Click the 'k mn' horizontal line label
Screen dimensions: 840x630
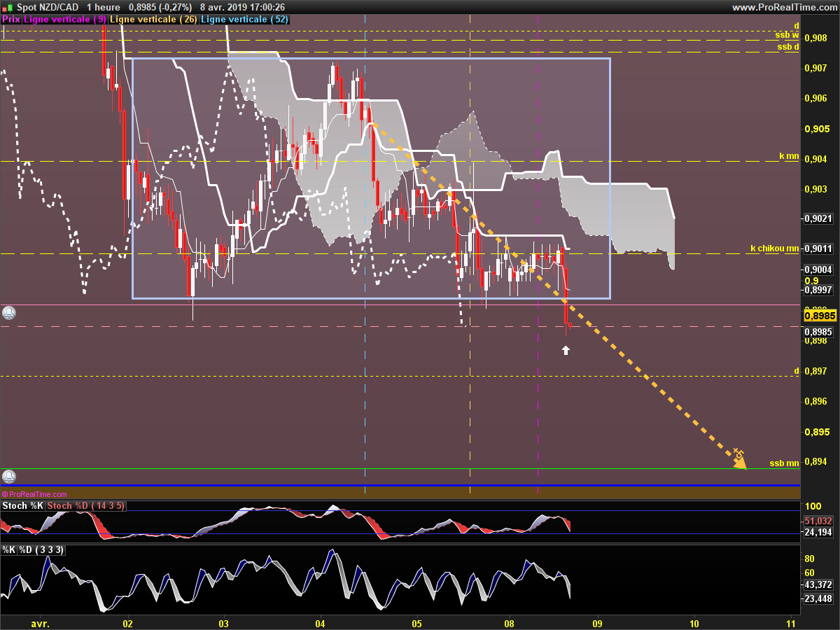tap(789, 157)
